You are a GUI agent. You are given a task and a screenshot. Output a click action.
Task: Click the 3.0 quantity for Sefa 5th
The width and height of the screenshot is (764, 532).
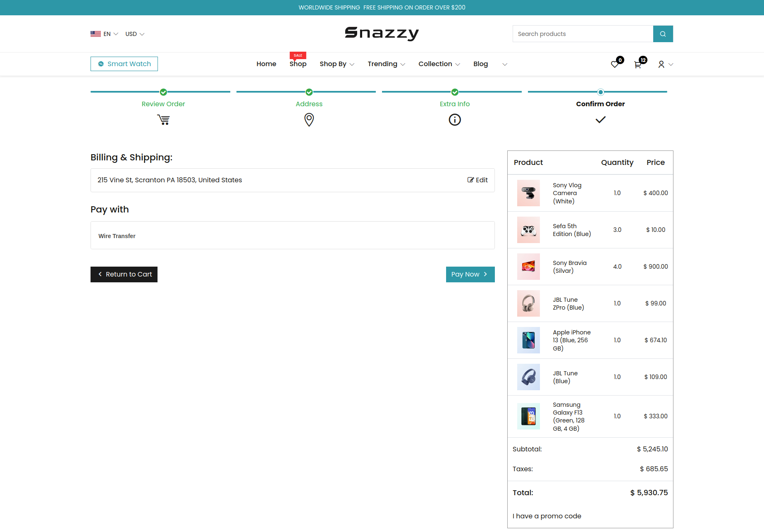pos(617,230)
